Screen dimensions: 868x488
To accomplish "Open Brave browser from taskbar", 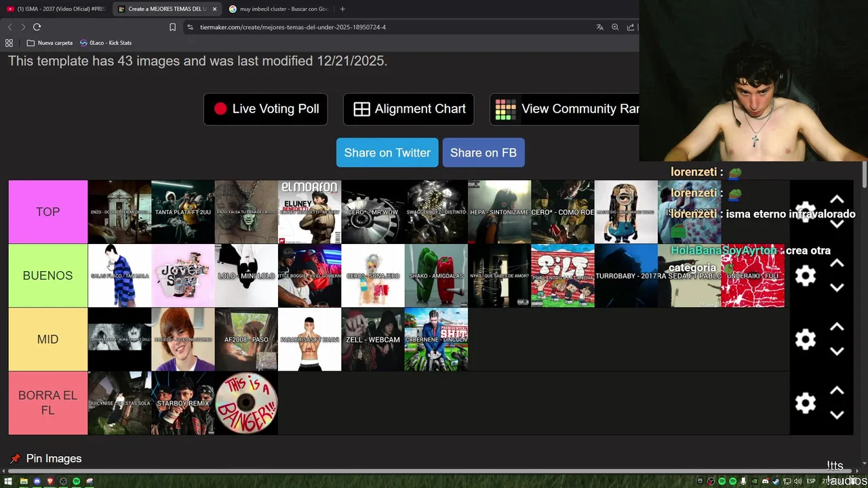I will click(50, 481).
